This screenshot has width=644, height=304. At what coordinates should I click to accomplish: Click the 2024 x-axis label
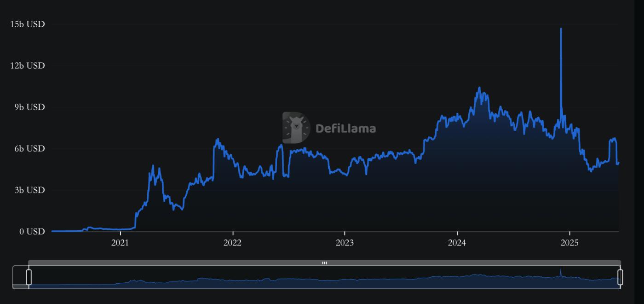pyautogui.click(x=457, y=243)
